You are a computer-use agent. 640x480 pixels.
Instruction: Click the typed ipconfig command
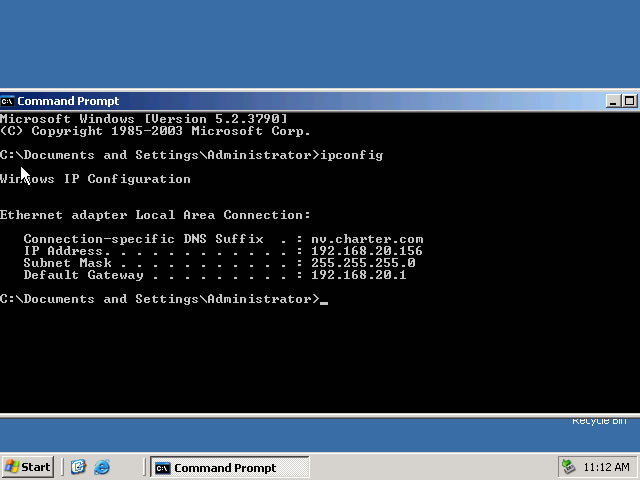click(351, 155)
